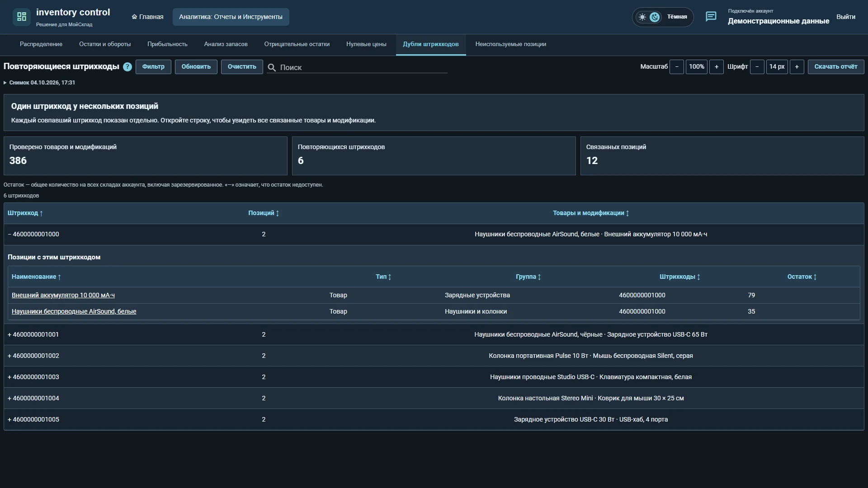Decrease Шрифт size with minus

click(x=757, y=67)
